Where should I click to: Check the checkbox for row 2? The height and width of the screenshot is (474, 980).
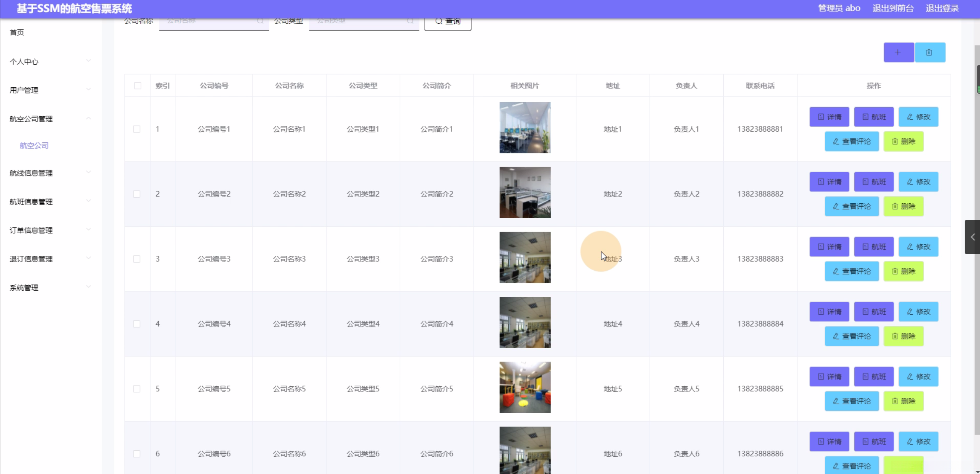click(137, 194)
